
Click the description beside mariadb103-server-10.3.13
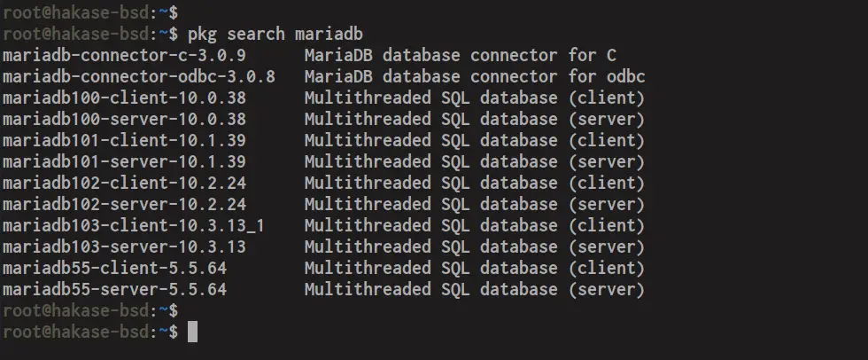tap(475, 247)
